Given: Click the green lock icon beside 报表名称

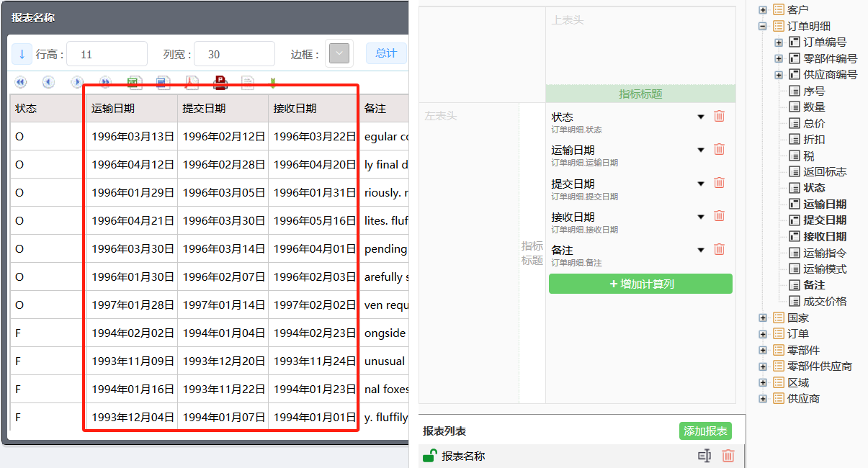Looking at the screenshot, I should click(x=429, y=456).
